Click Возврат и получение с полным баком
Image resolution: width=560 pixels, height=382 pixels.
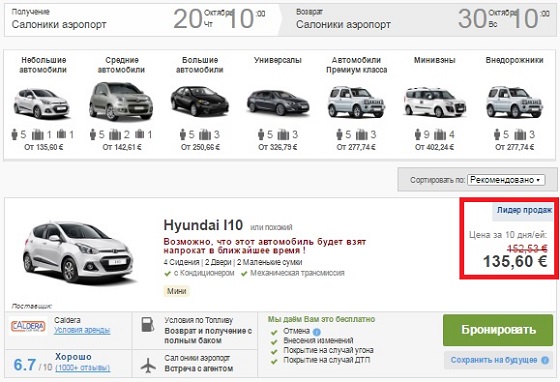(x=208, y=336)
